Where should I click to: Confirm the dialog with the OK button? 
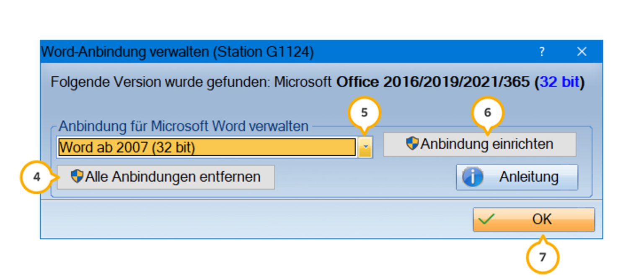534,220
